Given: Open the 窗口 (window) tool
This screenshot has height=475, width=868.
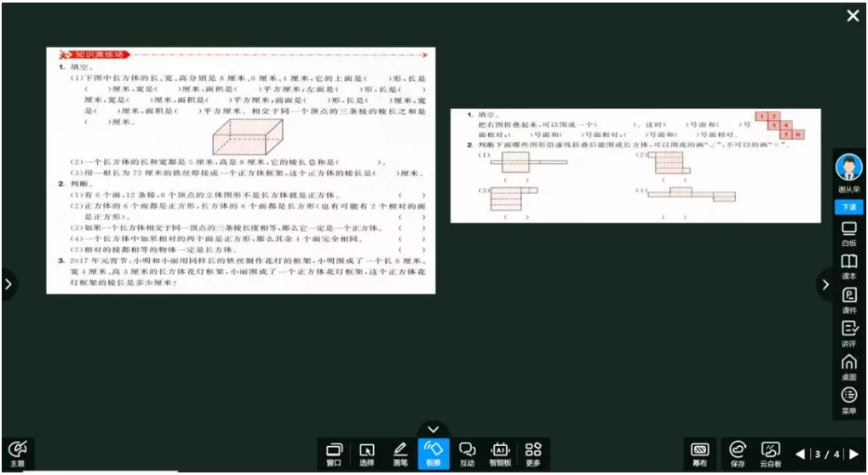Looking at the screenshot, I should (x=334, y=453).
